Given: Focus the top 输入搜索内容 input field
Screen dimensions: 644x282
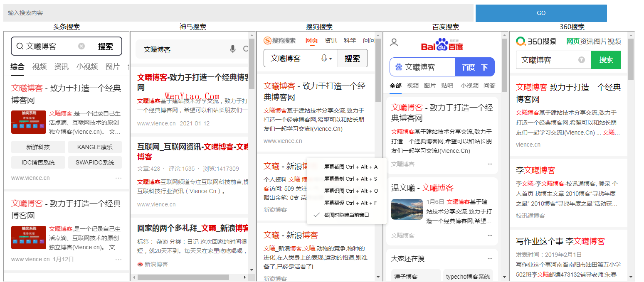Looking at the screenshot, I should (x=239, y=13).
